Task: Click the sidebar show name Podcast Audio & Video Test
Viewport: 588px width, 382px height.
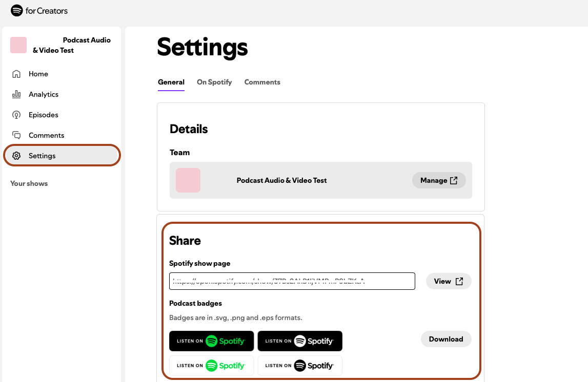Action: 72,45
